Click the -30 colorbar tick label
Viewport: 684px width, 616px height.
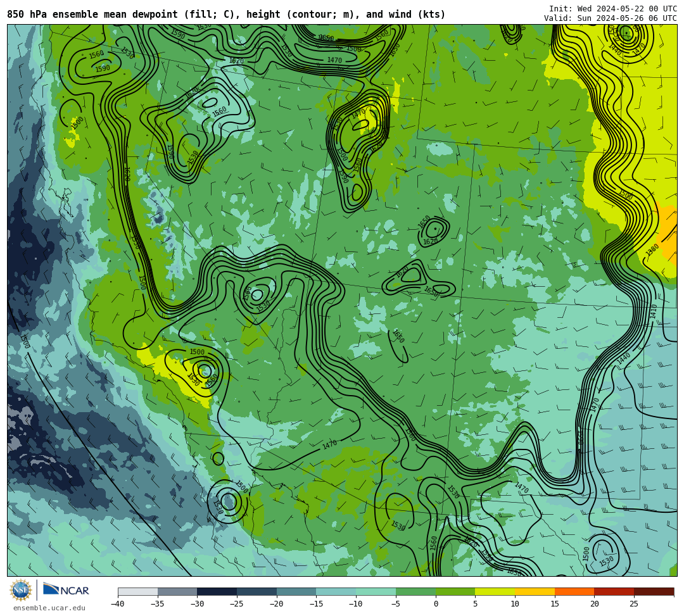coord(197,604)
